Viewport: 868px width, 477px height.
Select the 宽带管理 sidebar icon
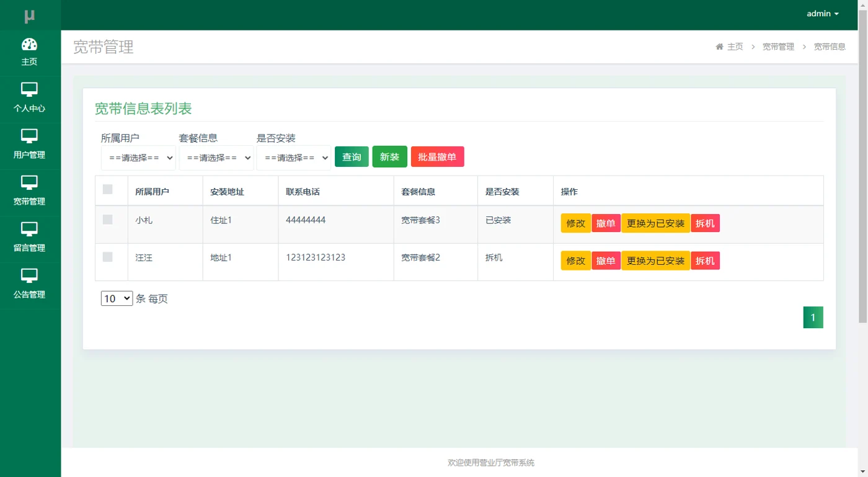coord(29,183)
